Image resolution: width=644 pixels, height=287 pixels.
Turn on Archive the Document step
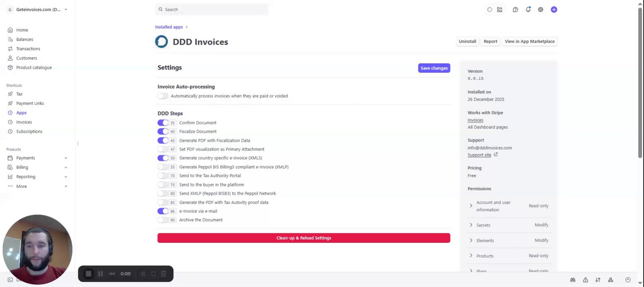163,220
